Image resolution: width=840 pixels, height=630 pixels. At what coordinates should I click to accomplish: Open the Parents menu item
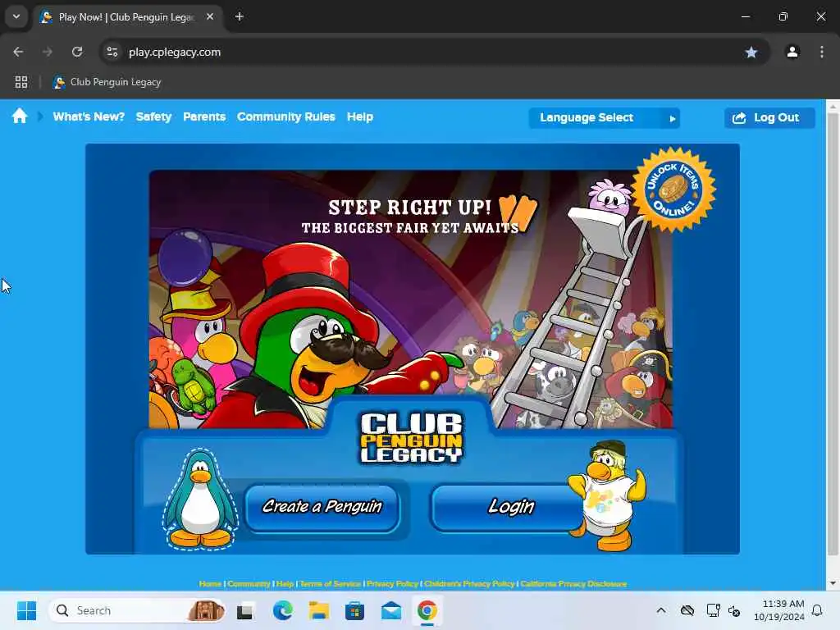click(x=204, y=116)
